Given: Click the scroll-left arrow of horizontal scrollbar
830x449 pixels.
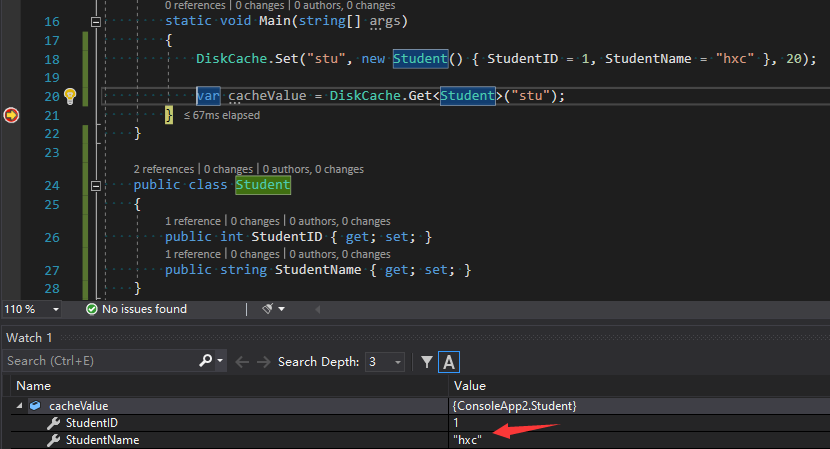Looking at the screenshot, I should [x=318, y=309].
